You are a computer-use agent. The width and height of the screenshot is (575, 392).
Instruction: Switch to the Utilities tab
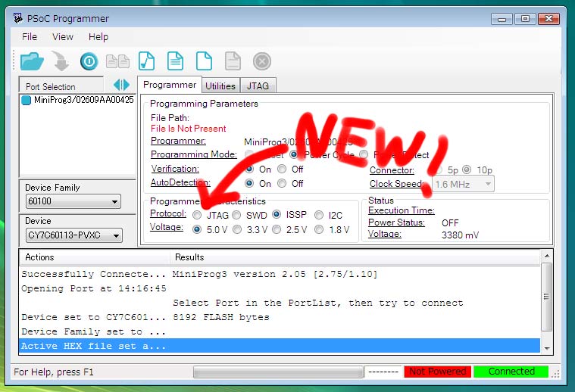(x=220, y=86)
